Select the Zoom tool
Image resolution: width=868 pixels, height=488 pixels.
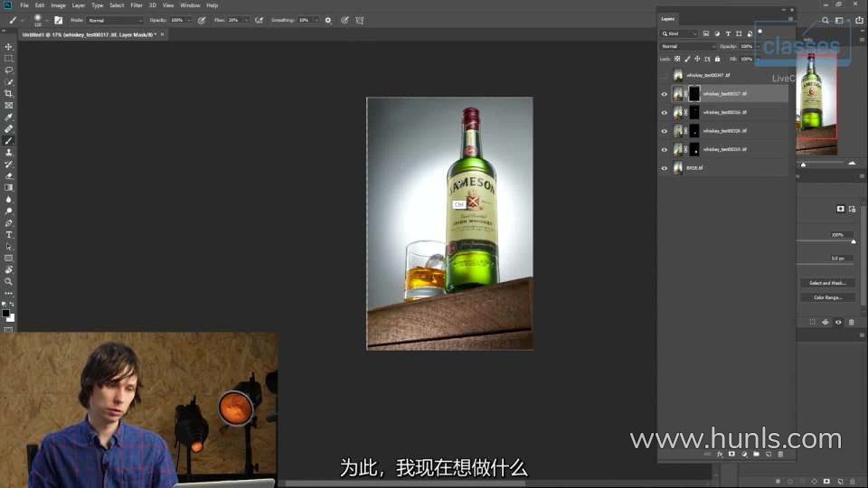[8, 281]
